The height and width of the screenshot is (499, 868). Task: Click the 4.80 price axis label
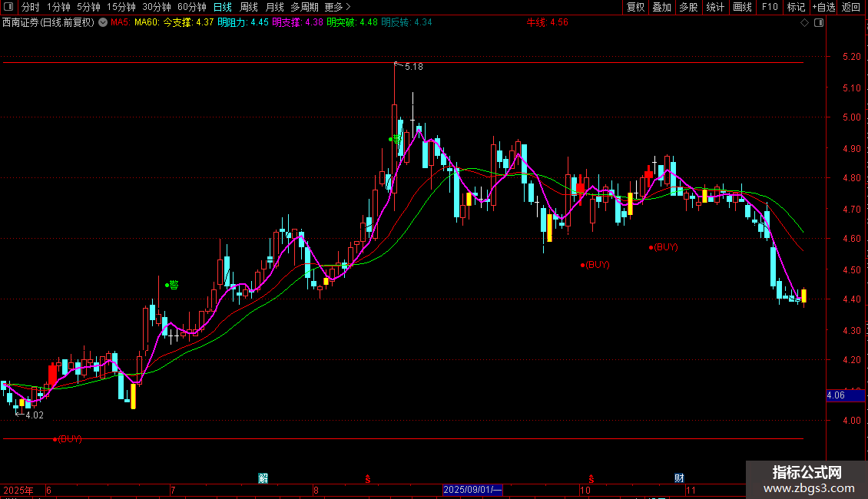[x=851, y=178]
